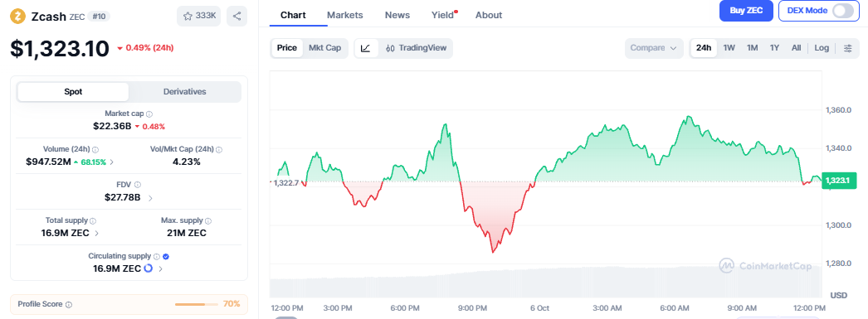Click the 70% profile score value
868x319 pixels.
(x=232, y=304)
